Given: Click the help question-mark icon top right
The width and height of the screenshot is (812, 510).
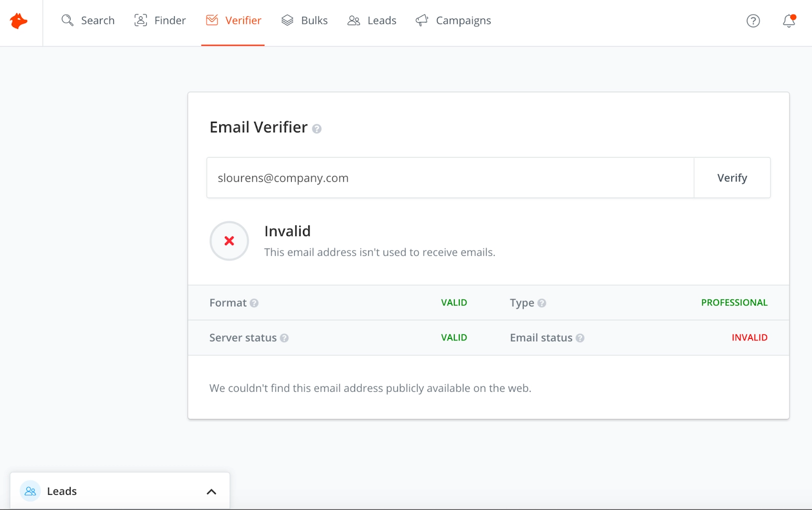Looking at the screenshot, I should pos(753,21).
